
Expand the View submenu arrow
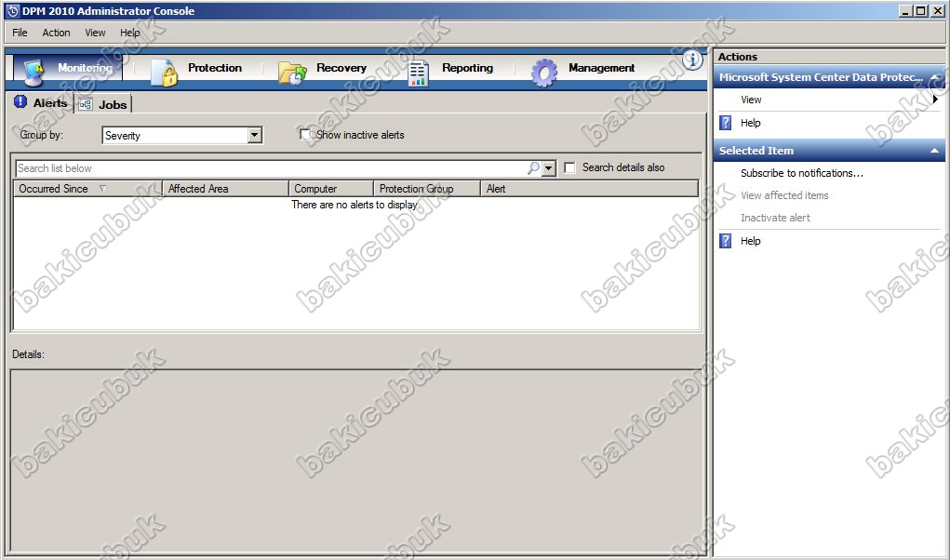point(936,100)
